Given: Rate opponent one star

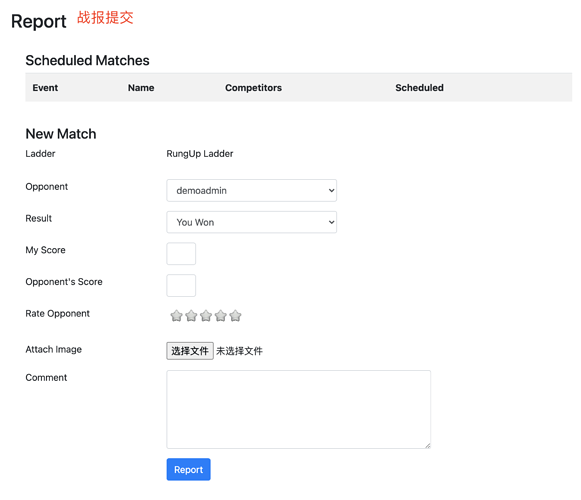Looking at the screenshot, I should tap(176, 316).
